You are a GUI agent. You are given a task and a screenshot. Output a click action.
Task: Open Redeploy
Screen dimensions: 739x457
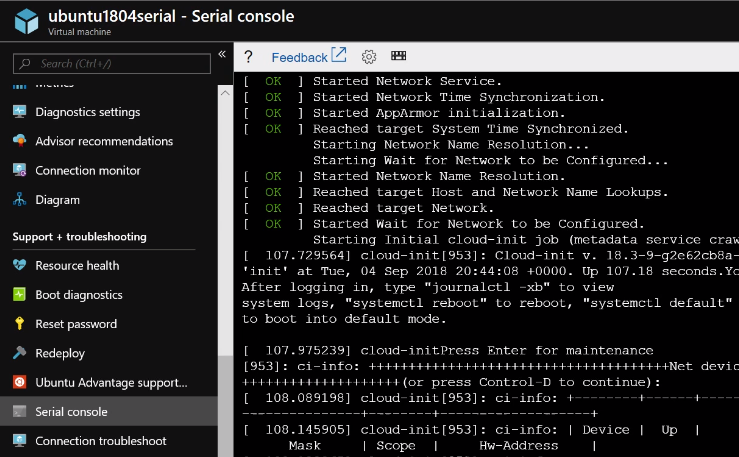pos(60,353)
